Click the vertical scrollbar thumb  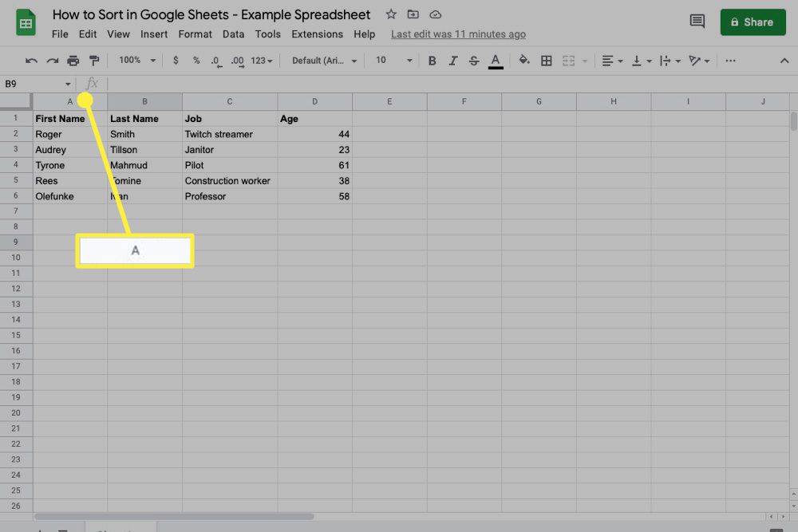coord(793,121)
